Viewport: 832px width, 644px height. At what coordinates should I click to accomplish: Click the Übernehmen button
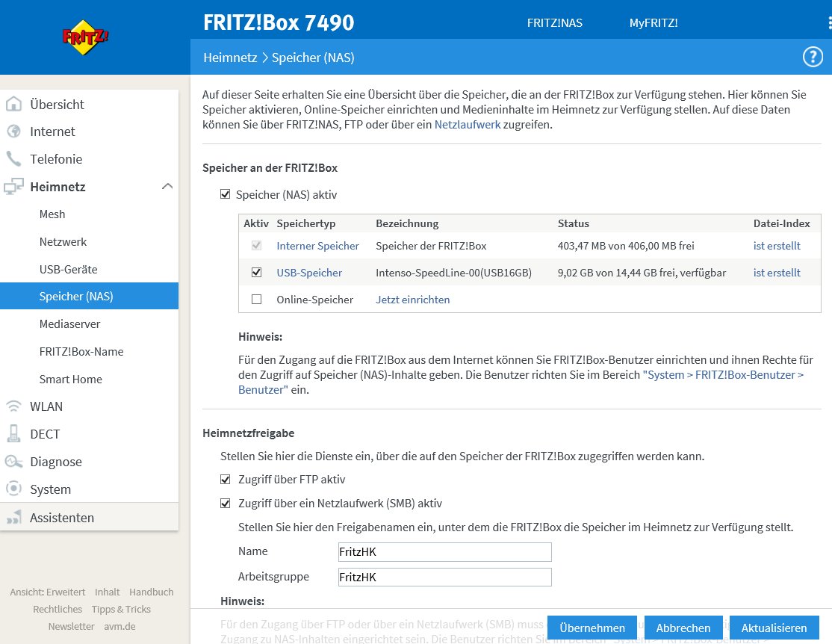pos(592,628)
